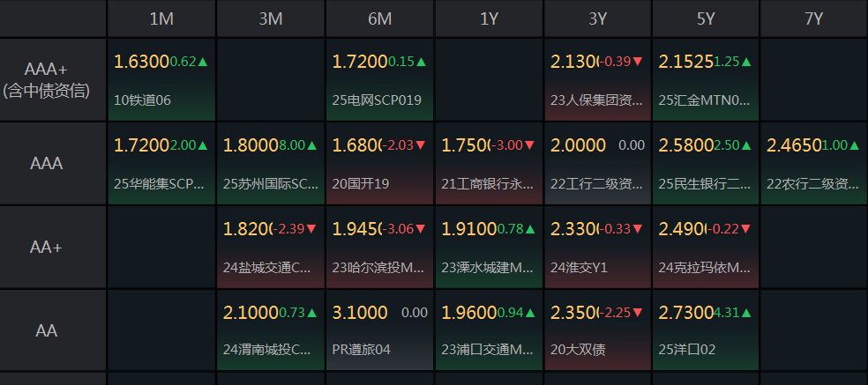Select the AAA+ (含中债资信) rating row header
The image size is (868, 385).
pyautogui.click(x=53, y=79)
